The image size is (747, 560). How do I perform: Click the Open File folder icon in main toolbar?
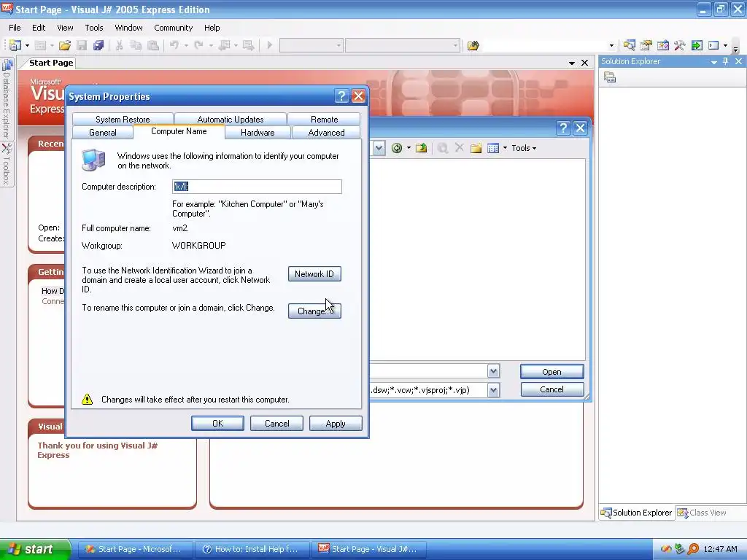[x=65, y=46]
